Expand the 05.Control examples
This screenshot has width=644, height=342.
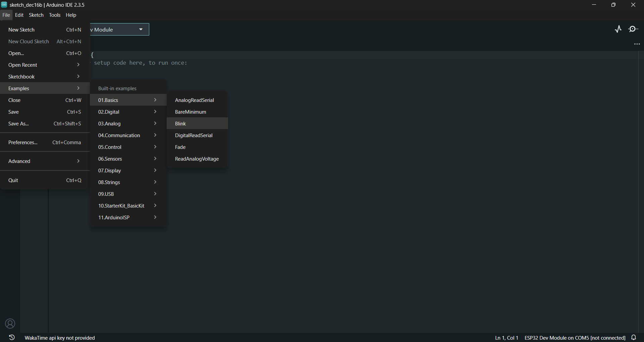click(128, 147)
